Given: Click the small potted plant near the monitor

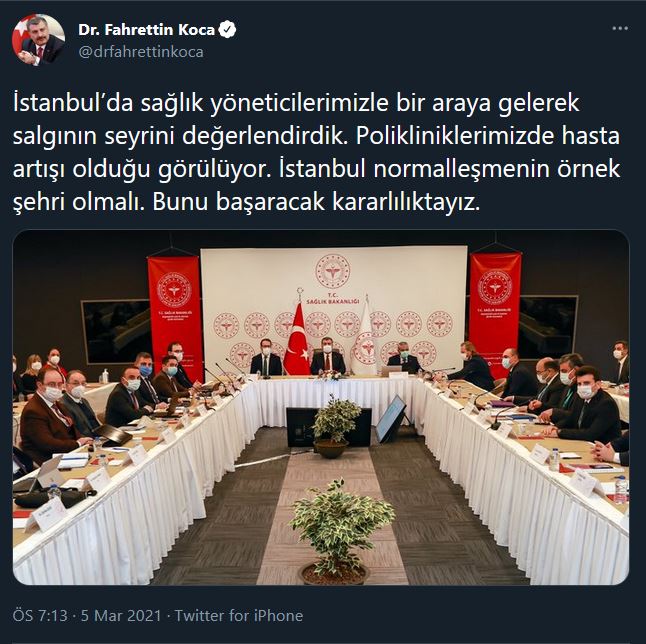Looking at the screenshot, I should pyautogui.click(x=335, y=426).
